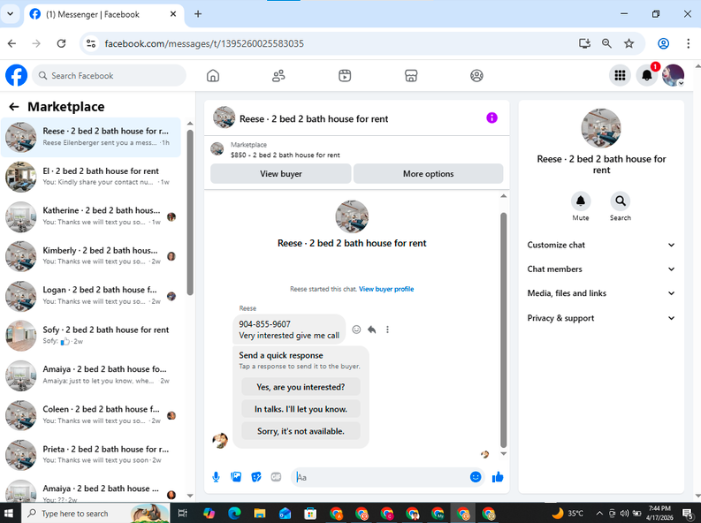
Task: Open the Logan conversation
Action: pyautogui.click(x=91, y=296)
